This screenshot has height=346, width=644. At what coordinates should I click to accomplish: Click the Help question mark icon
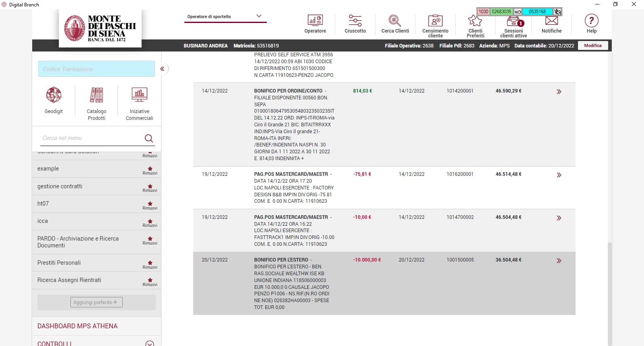591,21
